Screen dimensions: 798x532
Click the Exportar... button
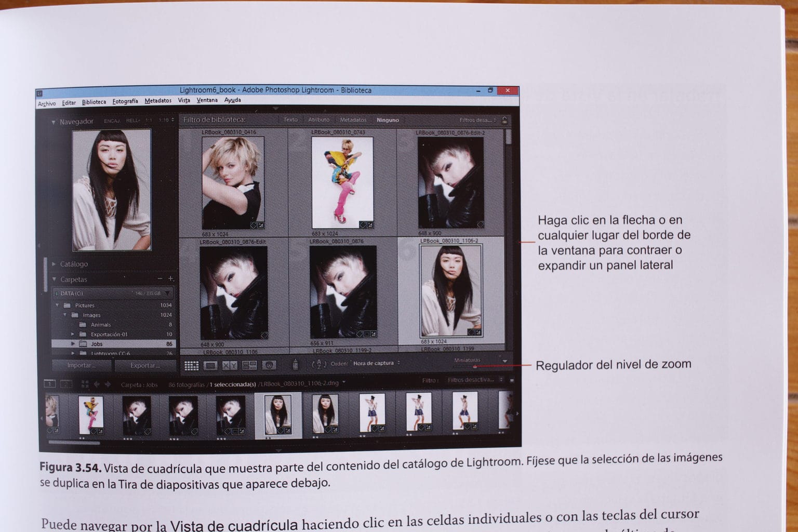point(145,366)
